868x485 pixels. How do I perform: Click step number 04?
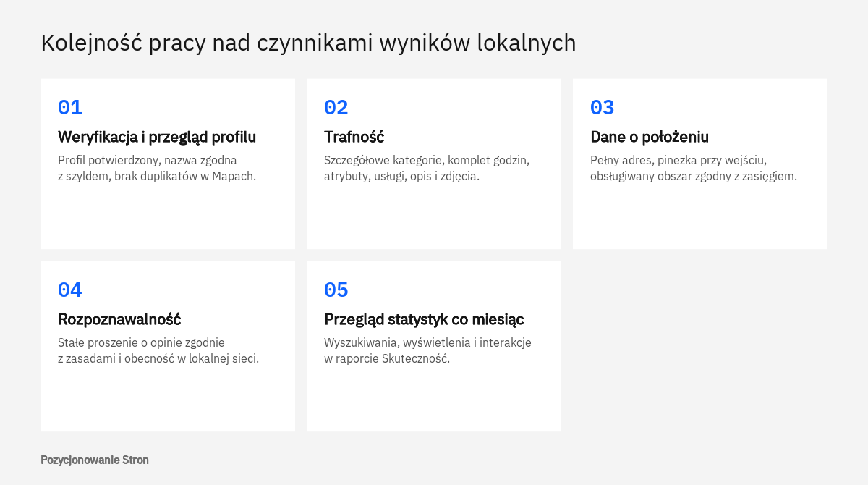click(70, 290)
